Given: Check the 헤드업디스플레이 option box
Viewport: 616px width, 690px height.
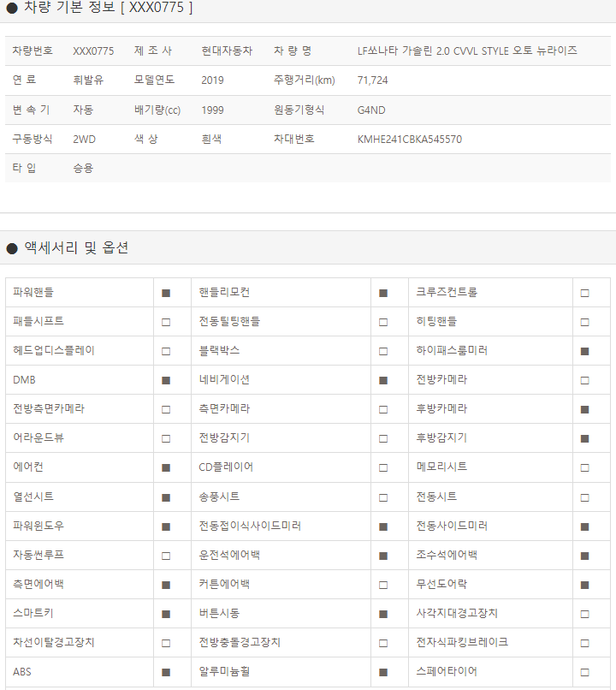Looking at the screenshot, I should pos(166,351).
